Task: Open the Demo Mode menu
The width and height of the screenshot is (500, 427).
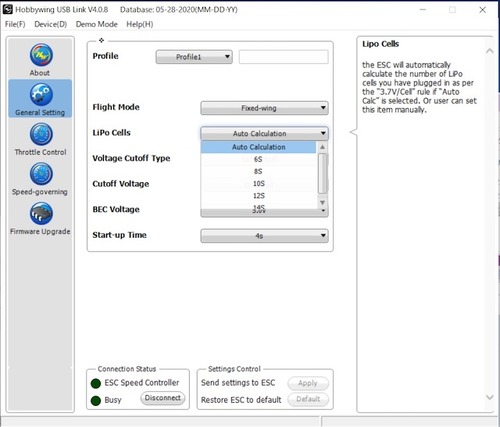Action: [x=97, y=24]
